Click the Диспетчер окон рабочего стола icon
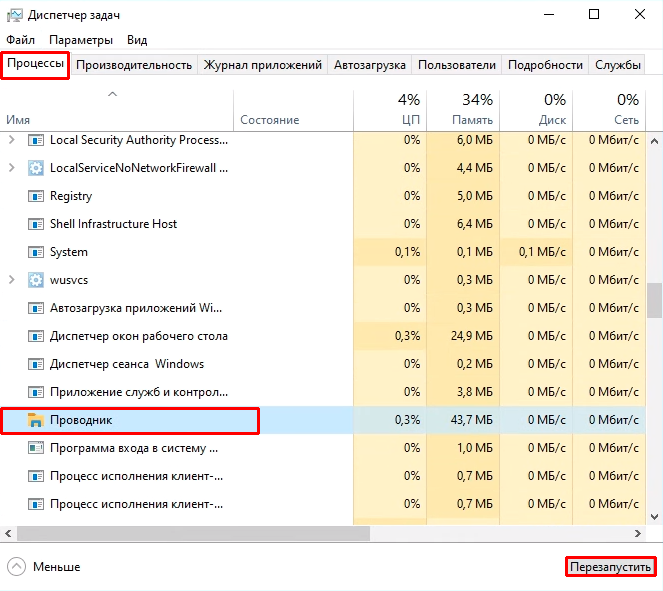This screenshot has width=663, height=591. pos(36,337)
